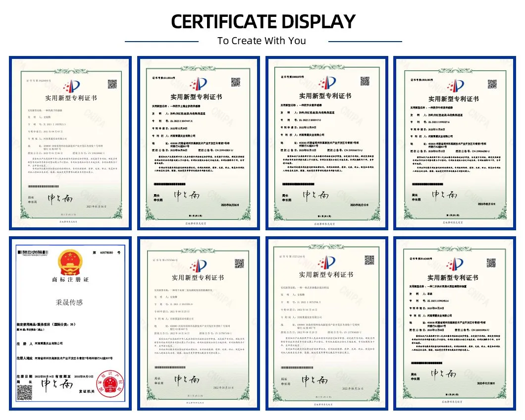Click the 秉晟传感 trademark name text
Viewport: 525px width, 420px height.
tap(68, 301)
